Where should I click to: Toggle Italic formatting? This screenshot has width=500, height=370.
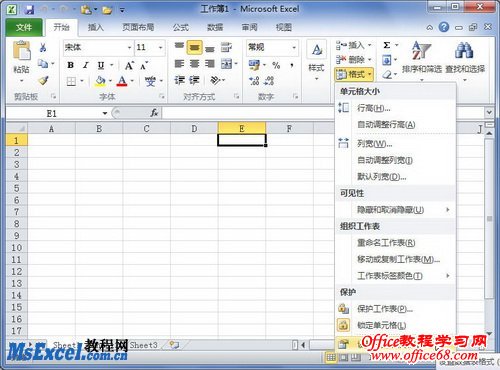coord(86,65)
